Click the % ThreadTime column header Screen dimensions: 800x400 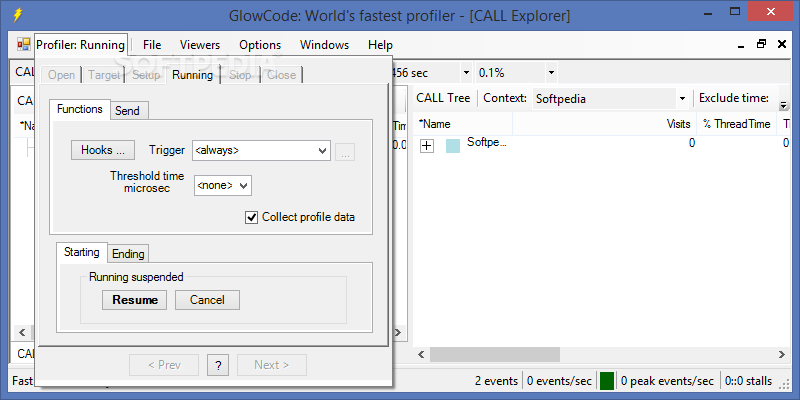tap(737, 124)
